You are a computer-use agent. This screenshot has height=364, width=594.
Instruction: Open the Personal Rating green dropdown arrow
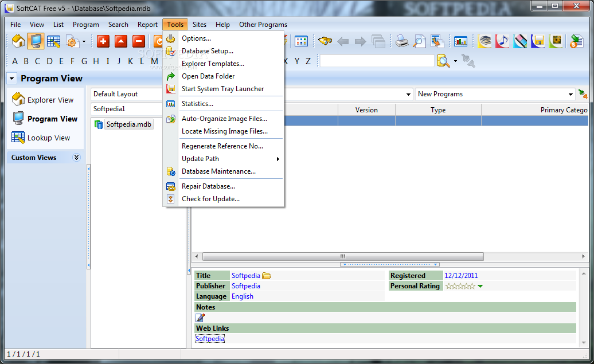pyautogui.click(x=480, y=287)
